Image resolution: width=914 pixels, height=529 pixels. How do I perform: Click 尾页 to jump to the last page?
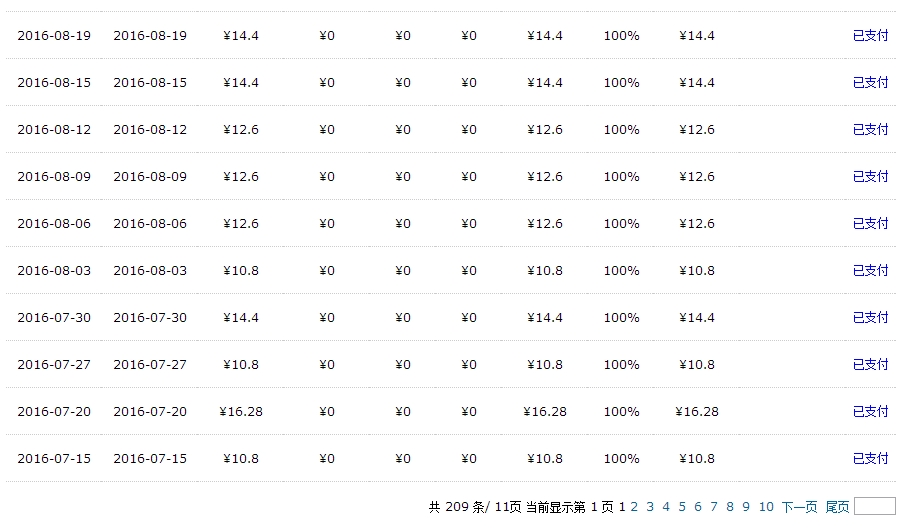point(837,507)
